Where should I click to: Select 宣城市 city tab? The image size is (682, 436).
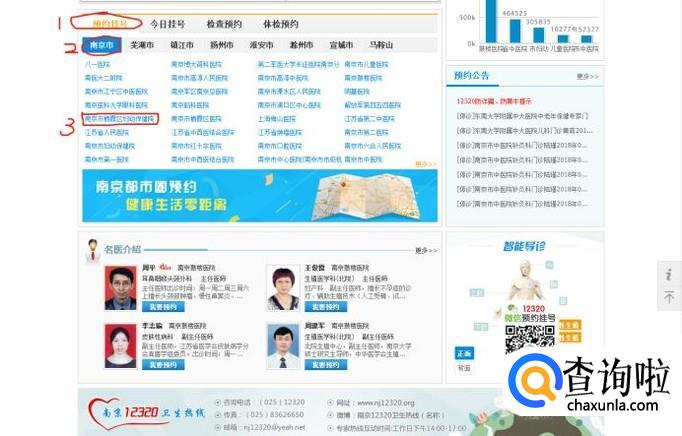click(341, 45)
